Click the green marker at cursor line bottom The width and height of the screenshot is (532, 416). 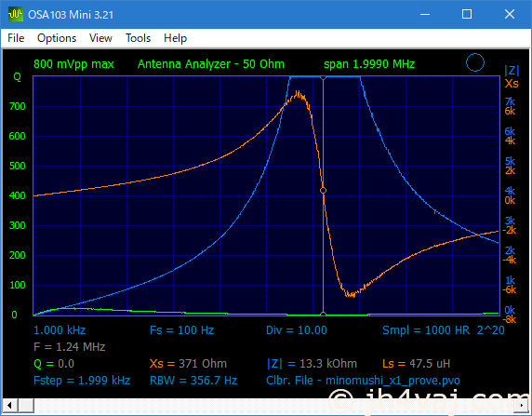(323, 314)
